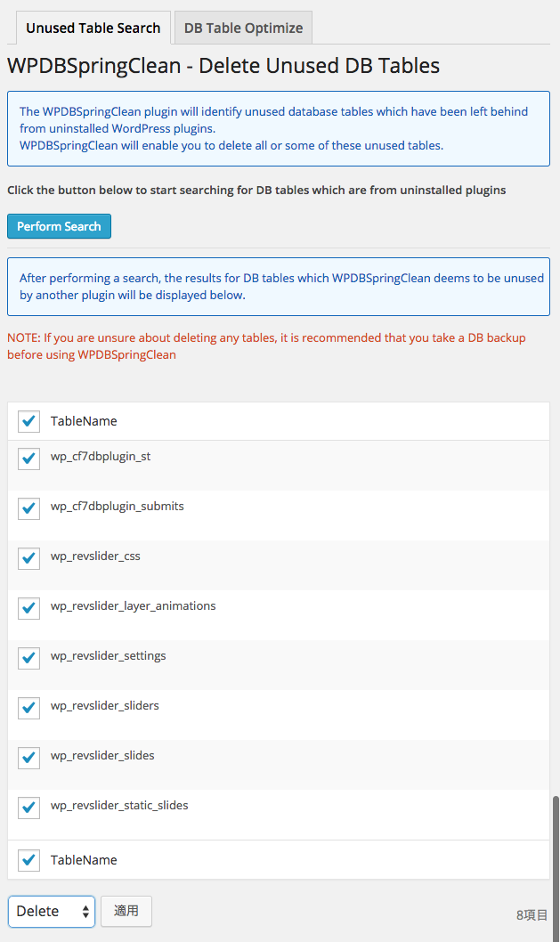Deselect wp_revslider_settings checkbox
The image size is (560, 942).
click(28, 659)
